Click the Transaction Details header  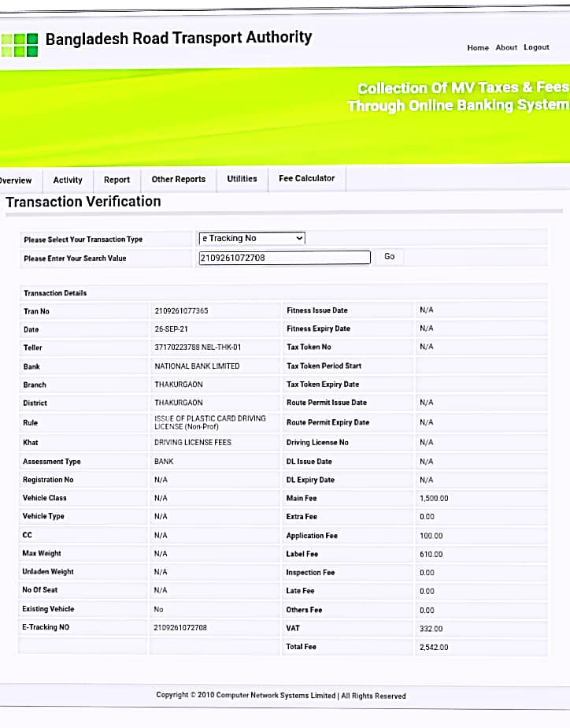coord(55,293)
